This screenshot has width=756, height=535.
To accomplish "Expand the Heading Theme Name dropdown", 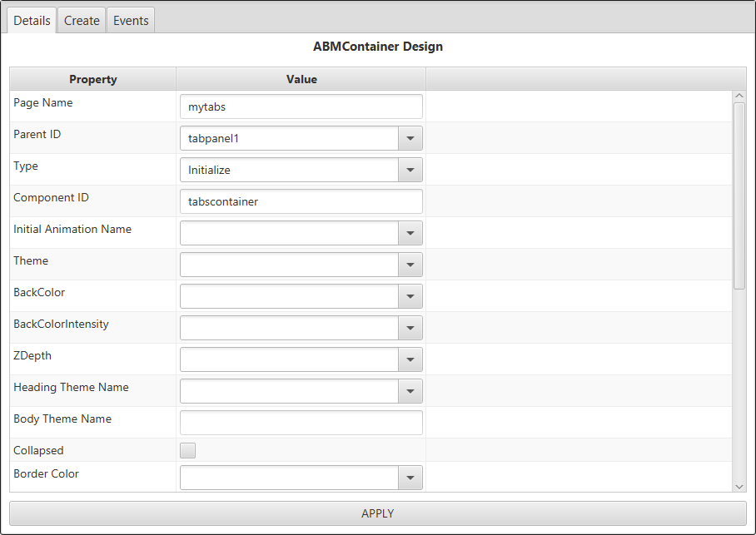I will pos(410,391).
